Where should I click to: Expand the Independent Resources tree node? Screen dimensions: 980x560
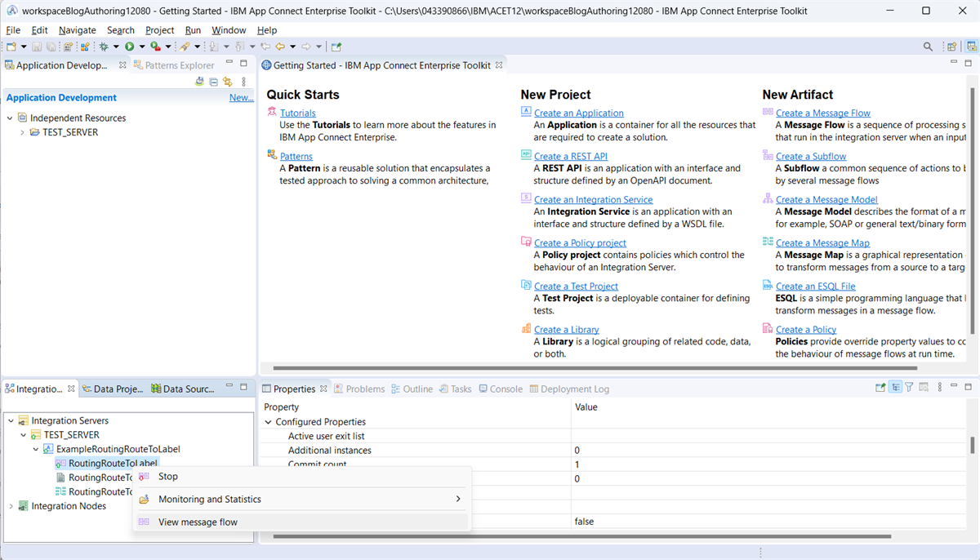tap(9, 118)
